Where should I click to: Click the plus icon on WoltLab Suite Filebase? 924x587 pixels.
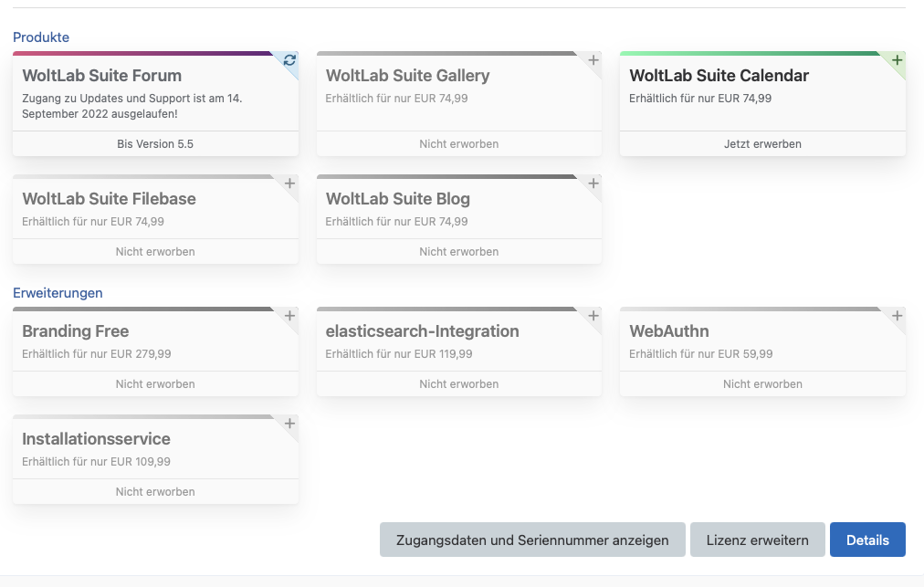(x=289, y=183)
